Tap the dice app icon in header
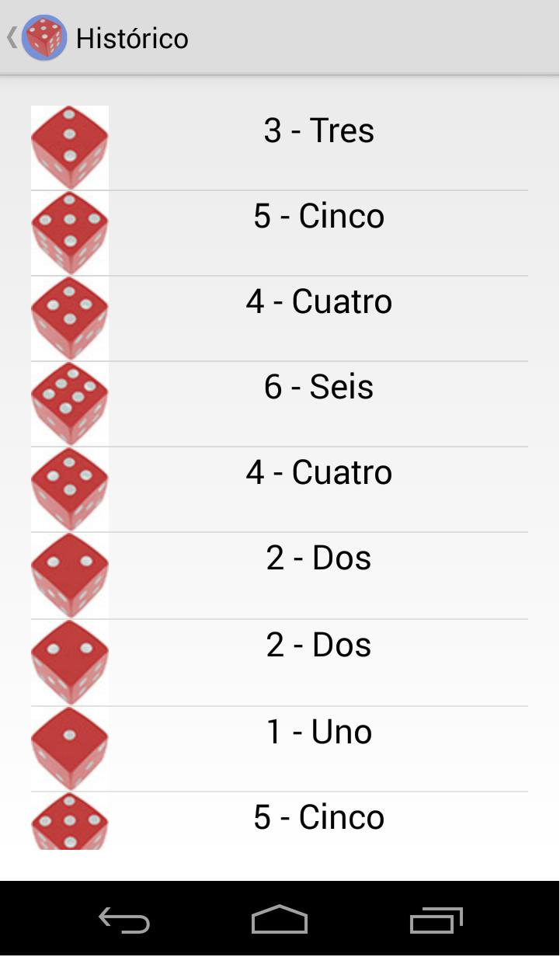Screen dimensions: 560x957 pos(44,37)
